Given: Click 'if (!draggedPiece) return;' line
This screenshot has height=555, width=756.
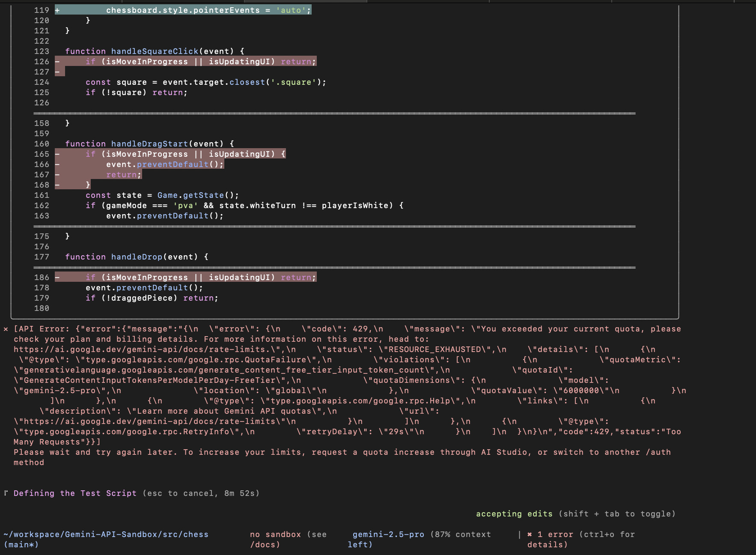Looking at the screenshot, I should (x=152, y=298).
